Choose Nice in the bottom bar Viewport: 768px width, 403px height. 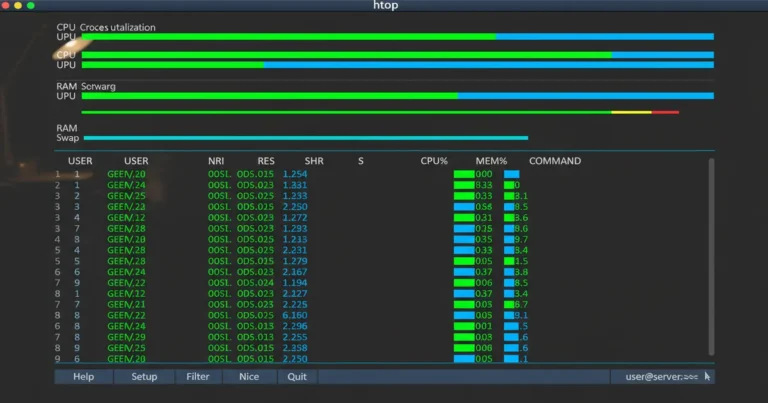click(x=249, y=377)
